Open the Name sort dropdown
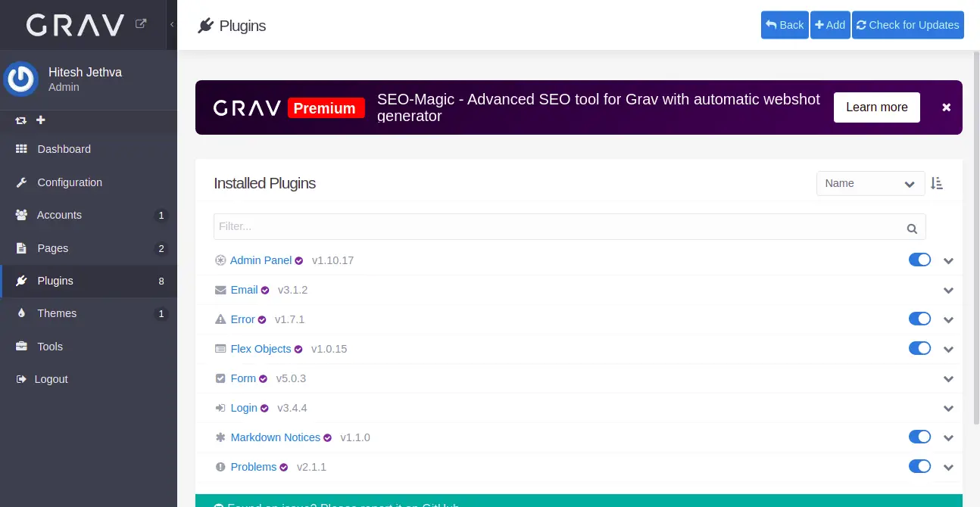The image size is (980, 507). [x=870, y=183]
